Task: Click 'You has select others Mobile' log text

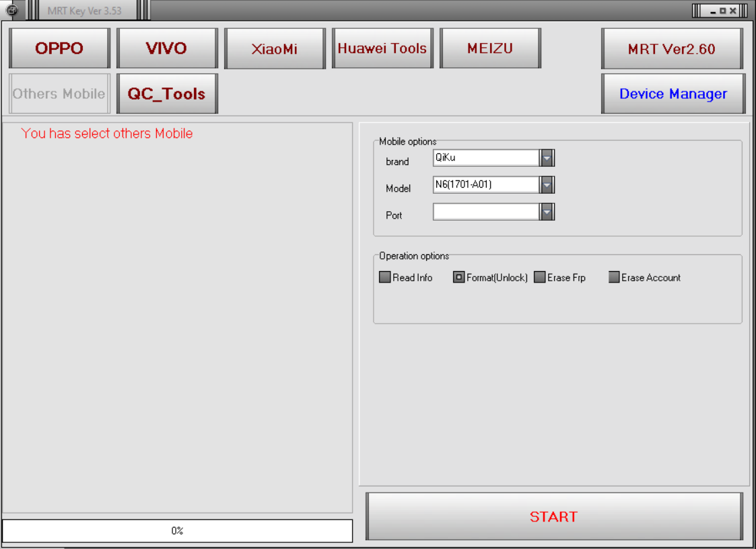Action: 107,133
